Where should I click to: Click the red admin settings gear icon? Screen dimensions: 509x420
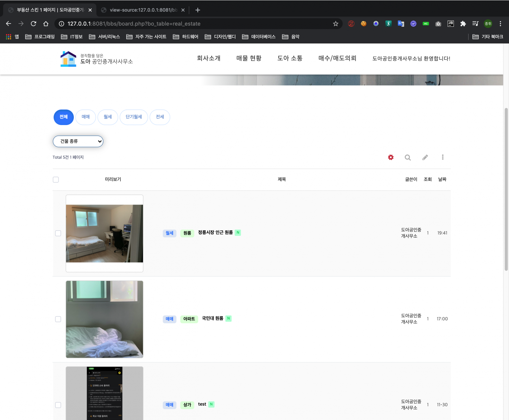tap(391, 157)
